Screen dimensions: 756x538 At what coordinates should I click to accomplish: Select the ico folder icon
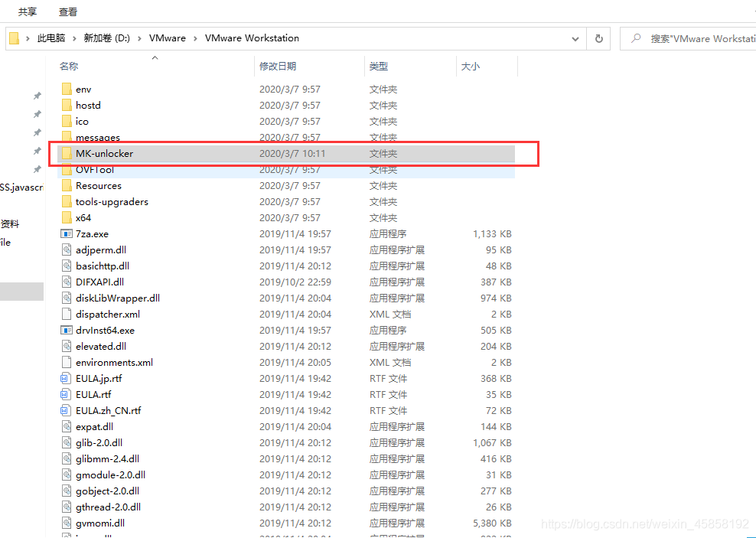pos(67,121)
